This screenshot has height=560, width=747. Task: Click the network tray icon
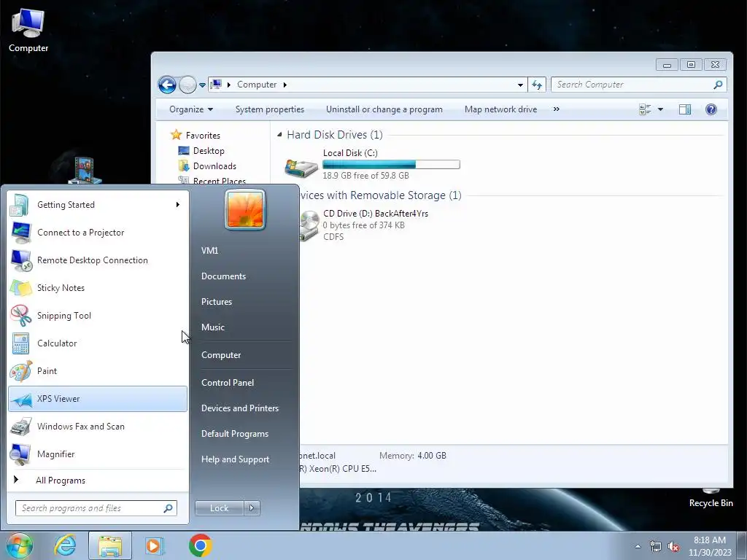point(656,547)
